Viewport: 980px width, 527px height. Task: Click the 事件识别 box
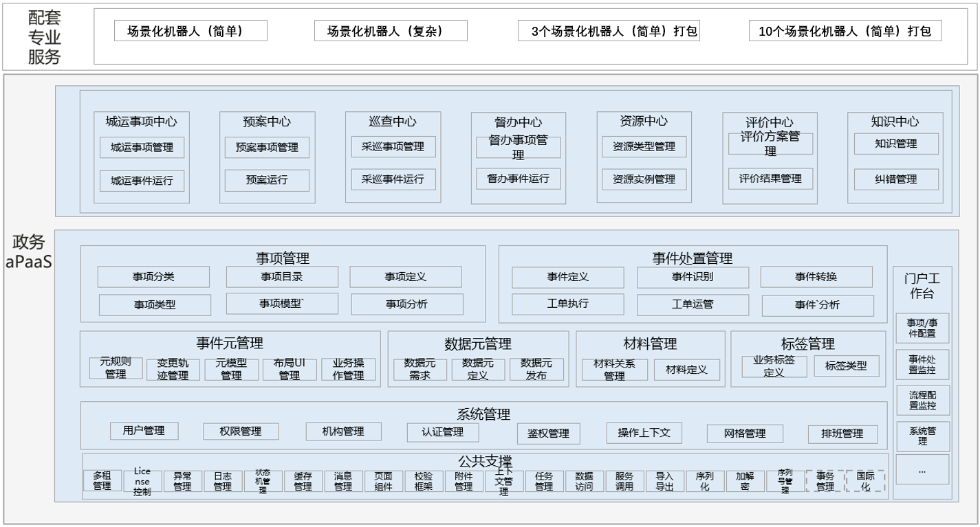[x=693, y=277]
